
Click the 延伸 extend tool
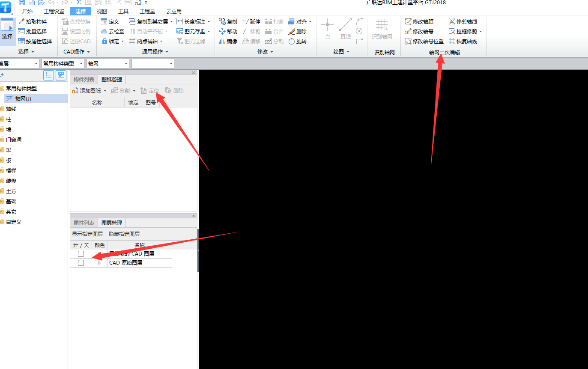point(251,21)
